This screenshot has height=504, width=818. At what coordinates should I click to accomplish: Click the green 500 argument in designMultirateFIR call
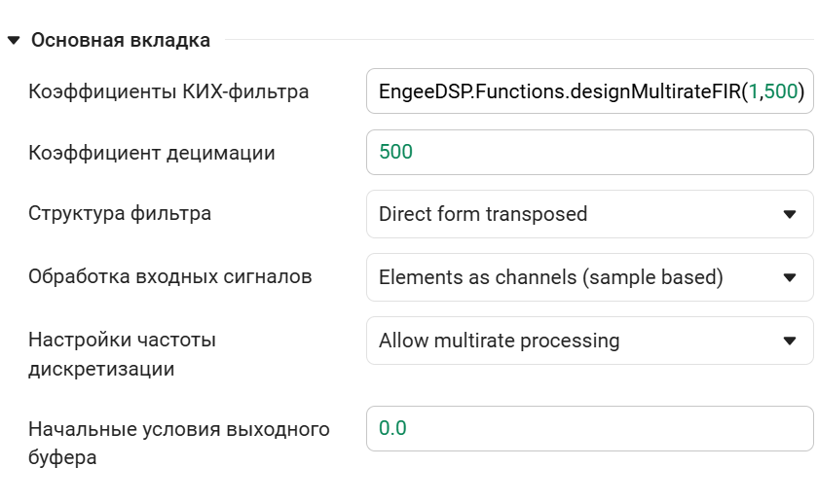click(780, 92)
